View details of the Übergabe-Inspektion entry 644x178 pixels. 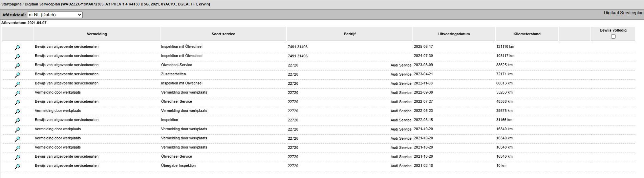coord(18,166)
